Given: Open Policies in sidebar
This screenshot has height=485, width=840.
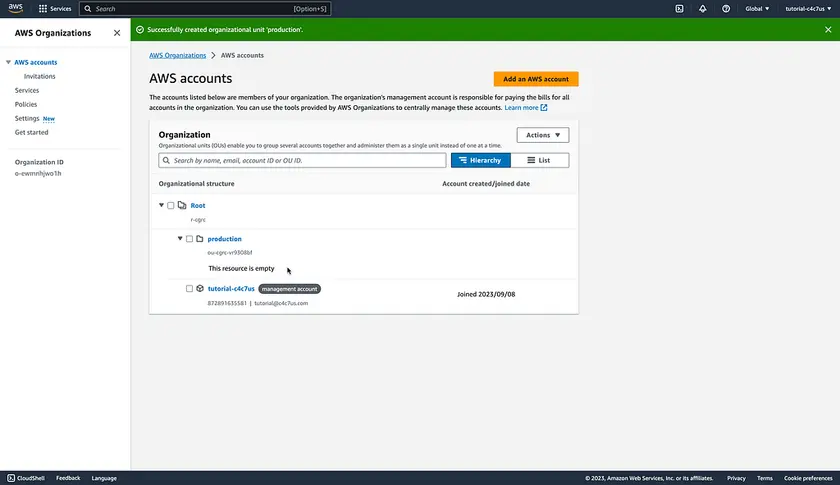Looking at the screenshot, I should (26, 104).
